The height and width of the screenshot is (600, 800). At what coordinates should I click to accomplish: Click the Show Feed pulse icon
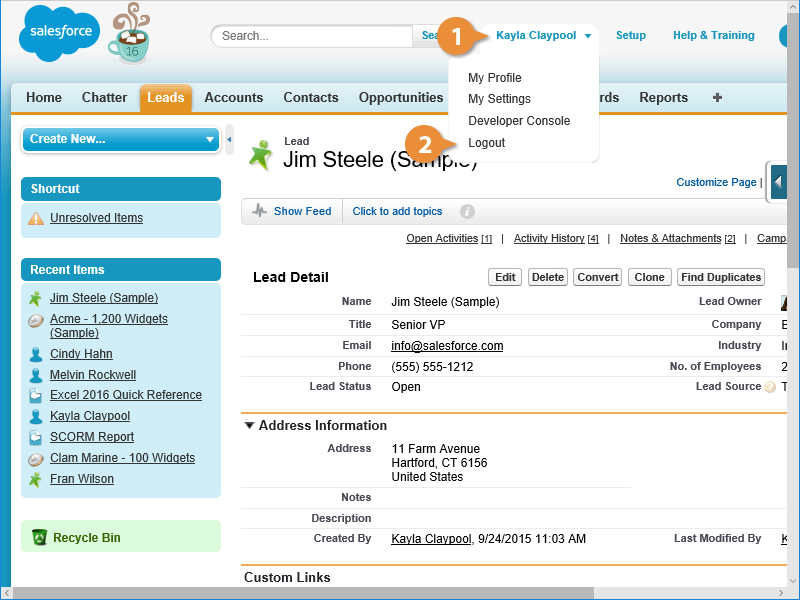(x=260, y=211)
